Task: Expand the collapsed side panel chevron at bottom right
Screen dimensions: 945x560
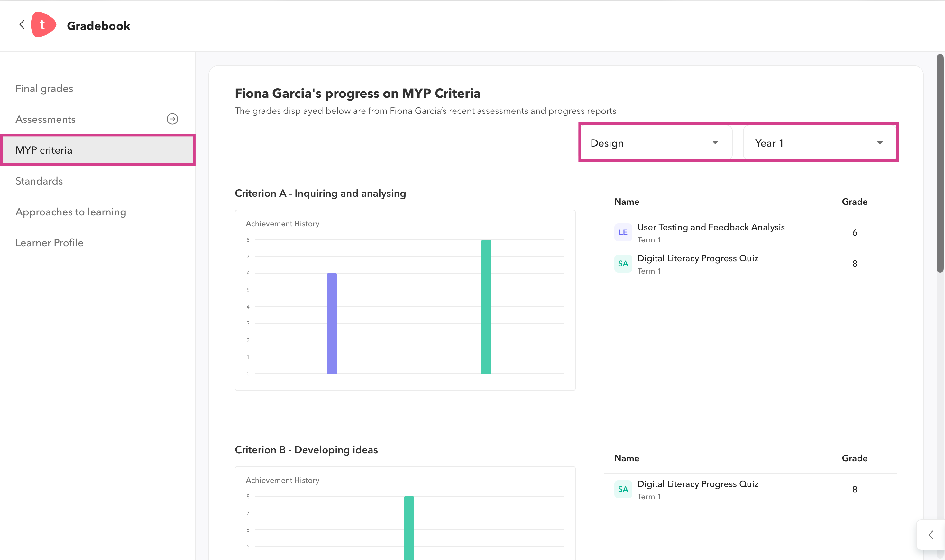Action: pos(931,535)
